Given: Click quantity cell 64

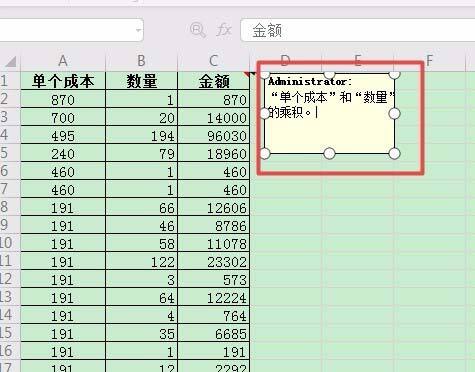Looking at the screenshot, I should click(142, 297).
